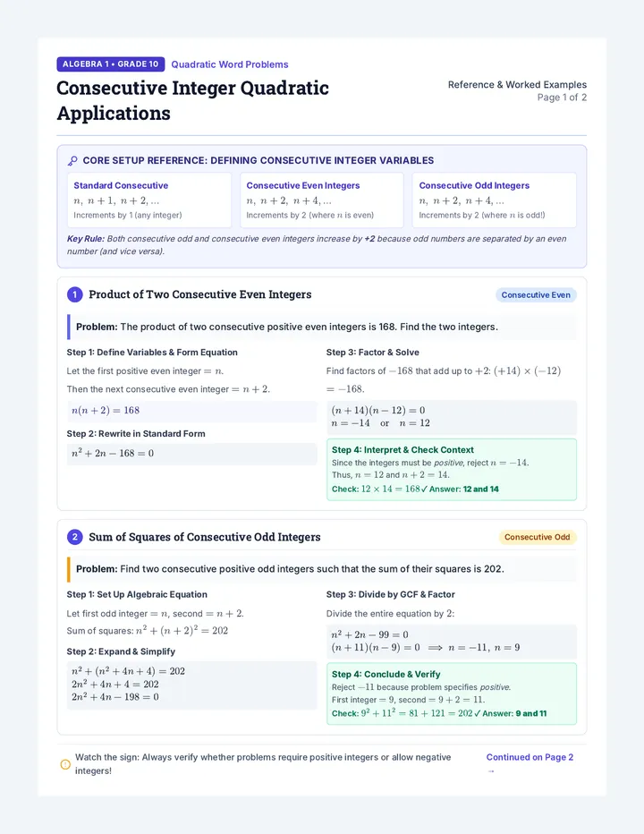Click the blue number 2 circle badge
The height and width of the screenshot is (834, 644).
click(74, 537)
